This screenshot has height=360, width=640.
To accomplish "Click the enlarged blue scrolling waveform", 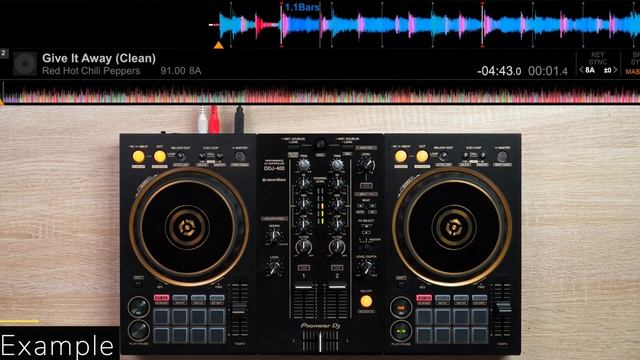I will pyautogui.click(x=424, y=24).
